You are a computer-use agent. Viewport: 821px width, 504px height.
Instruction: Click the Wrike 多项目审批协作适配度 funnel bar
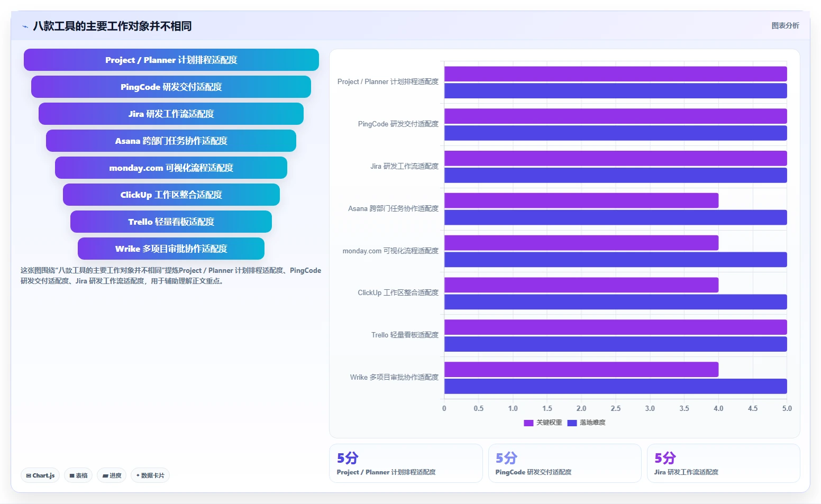point(171,249)
